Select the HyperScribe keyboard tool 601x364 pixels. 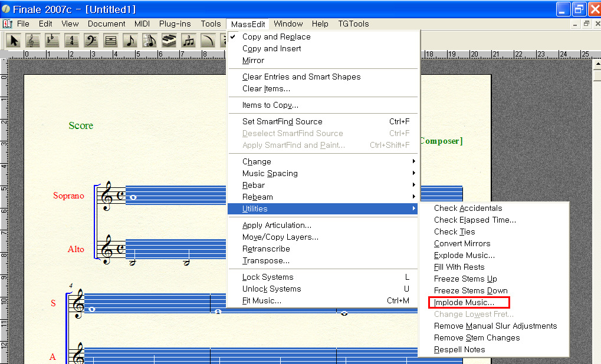(x=169, y=41)
